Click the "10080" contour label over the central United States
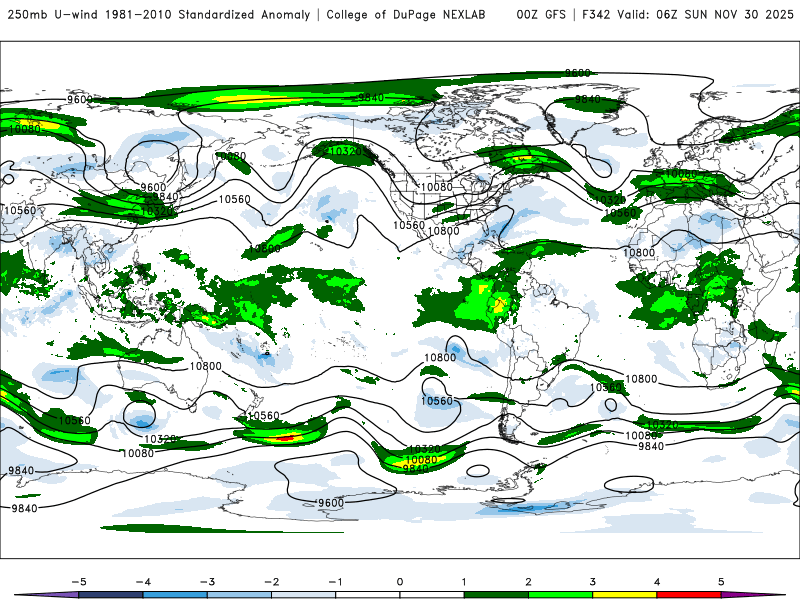The image size is (800, 600). click(437, 187)
